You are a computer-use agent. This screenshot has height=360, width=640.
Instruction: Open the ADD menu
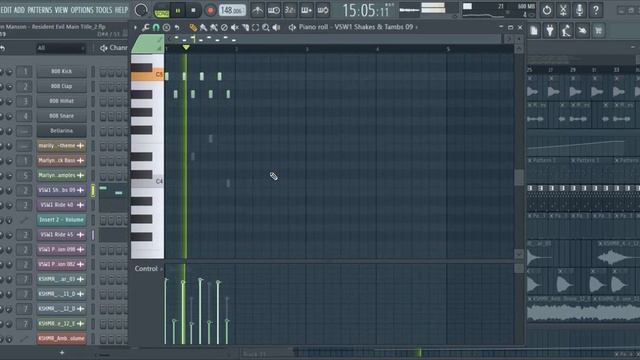[x=19, y=10]
